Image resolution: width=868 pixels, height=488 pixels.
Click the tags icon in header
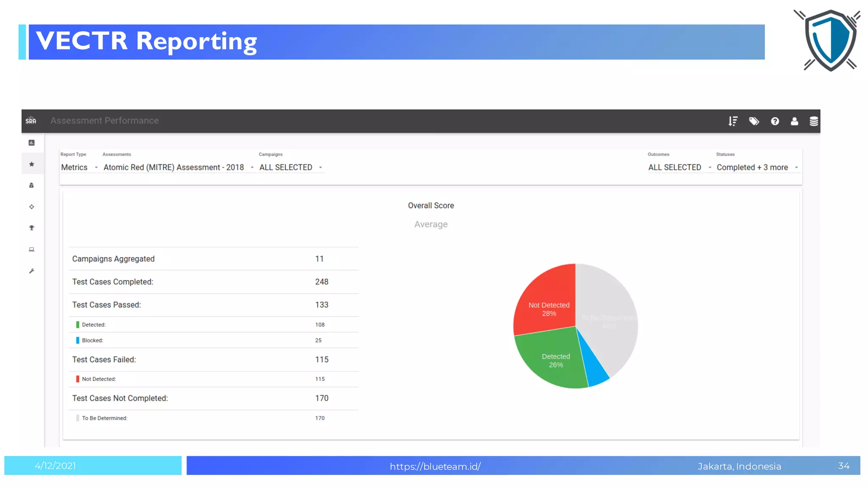[x=754, y=121]
